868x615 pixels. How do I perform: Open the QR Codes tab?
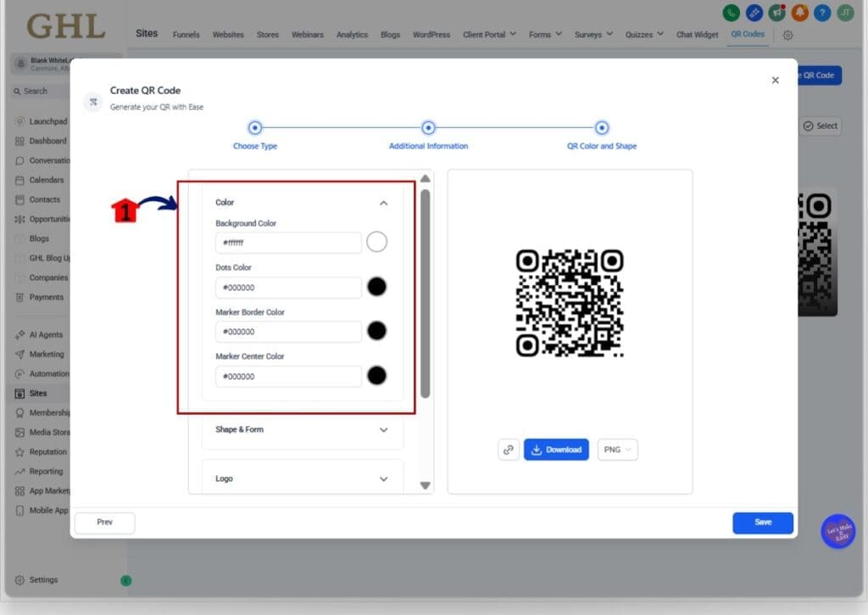point(748,34)
